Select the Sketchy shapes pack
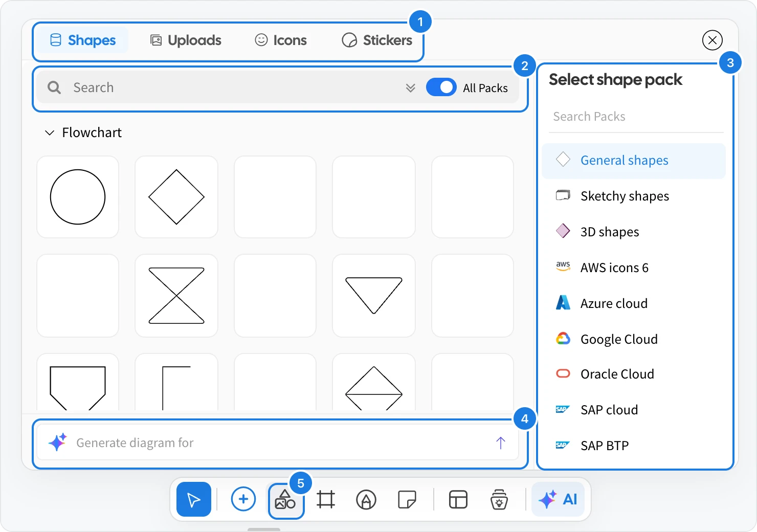Screen dimensions: 757x532 click(634, 196)
